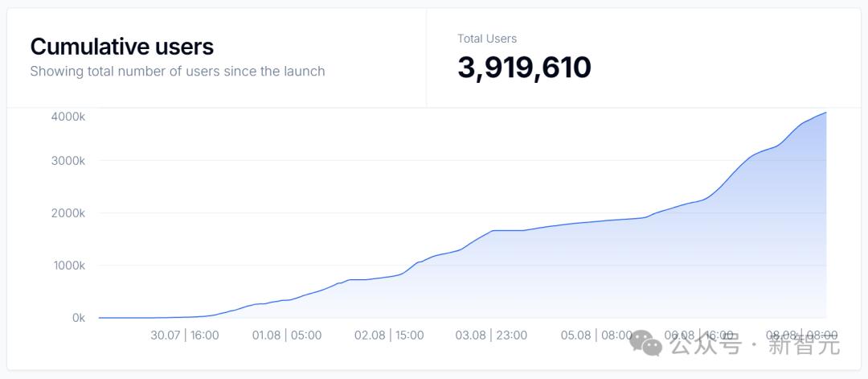Click the x-axis label 02.08 | 15:00
868x379 pixels.
coord(389,336)
